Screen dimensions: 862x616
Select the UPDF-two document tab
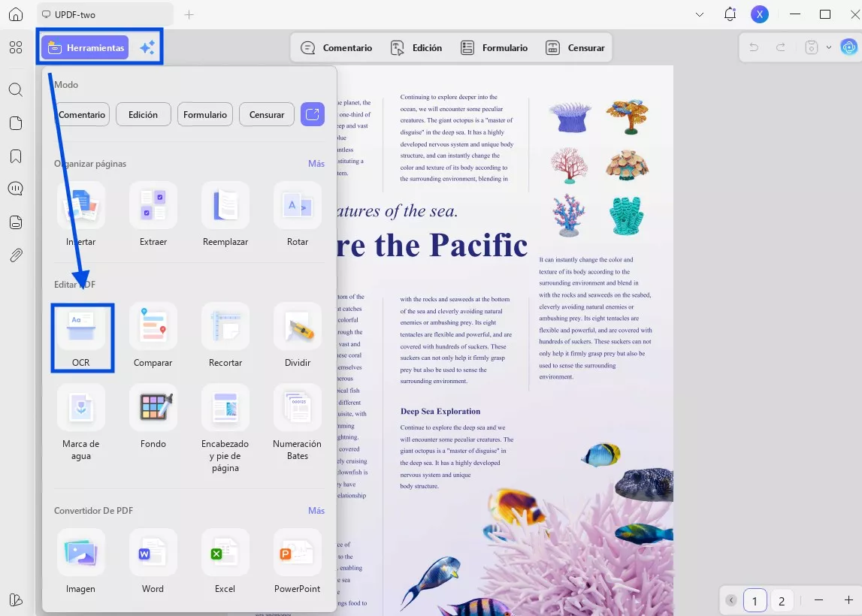tap(104, 15)
